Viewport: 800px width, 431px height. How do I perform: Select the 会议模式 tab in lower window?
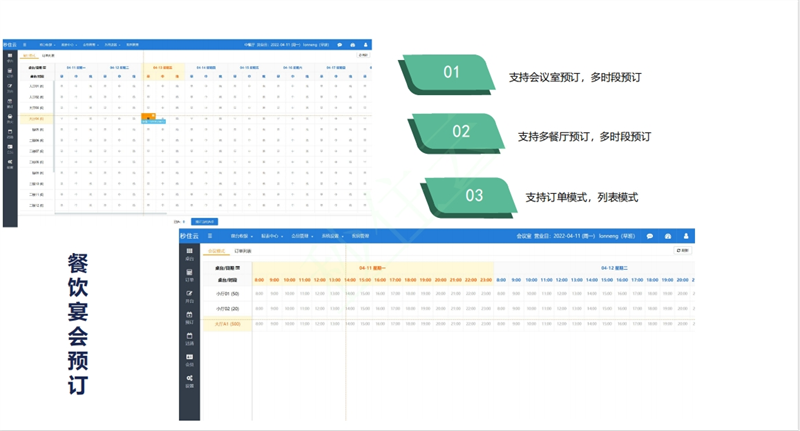tap(216, 251)
